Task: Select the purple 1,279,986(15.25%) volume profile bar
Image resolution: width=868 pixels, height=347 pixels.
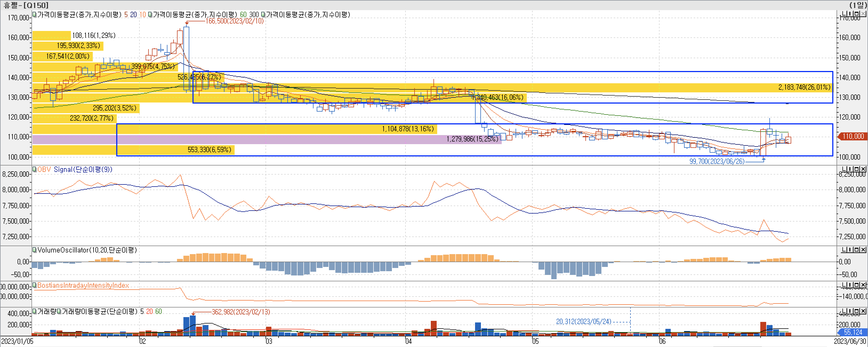Action: 472,139
